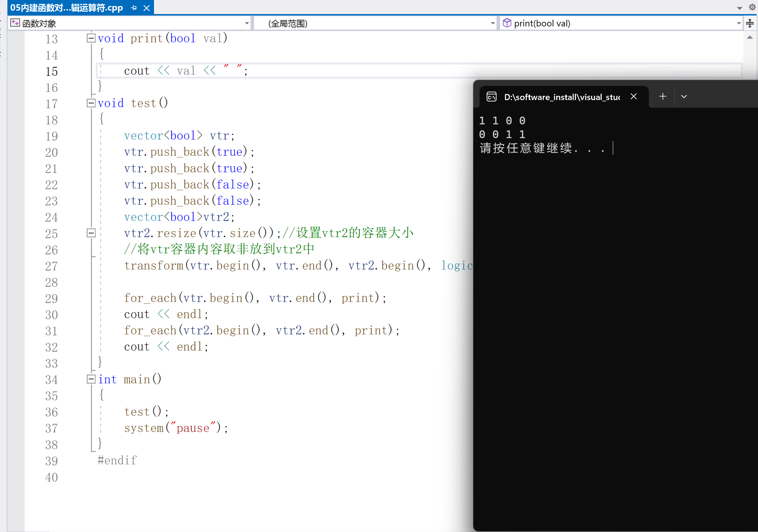This screenshot has width=758, height=532.
Task: Click the terminal icon in the console tab
Action: click(x=491, y=97)
